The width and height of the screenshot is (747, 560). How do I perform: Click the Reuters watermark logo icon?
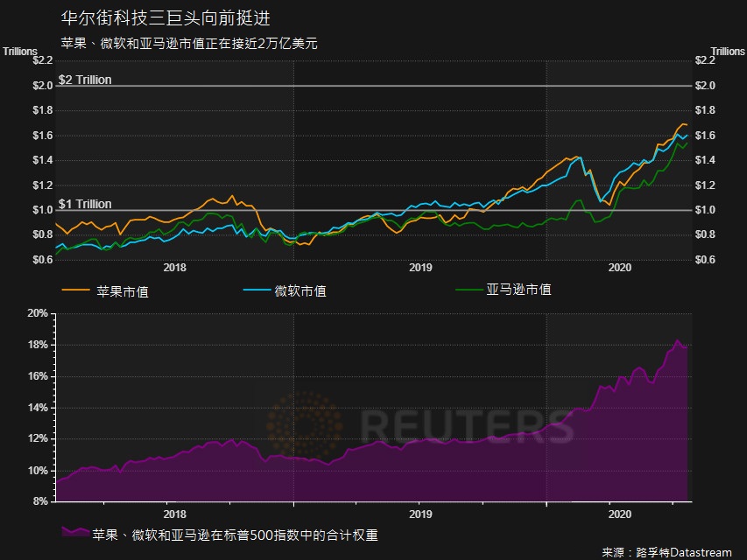click(305, 426)
